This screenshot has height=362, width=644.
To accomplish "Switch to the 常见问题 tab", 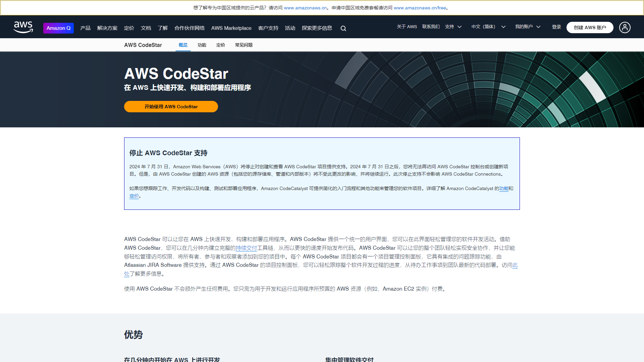I will click(x=244, y=45).
